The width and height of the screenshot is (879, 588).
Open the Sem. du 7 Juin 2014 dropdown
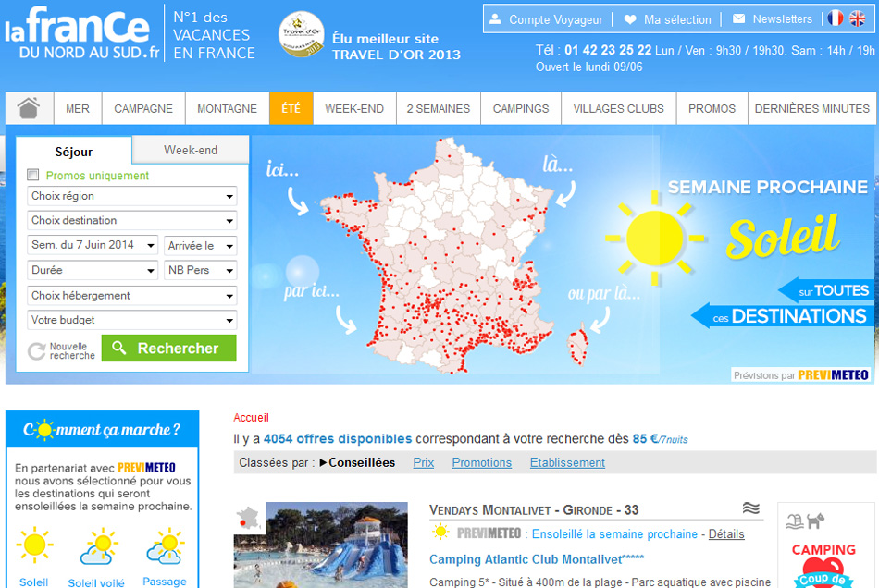pyautogui.click(x=93, y=245)
